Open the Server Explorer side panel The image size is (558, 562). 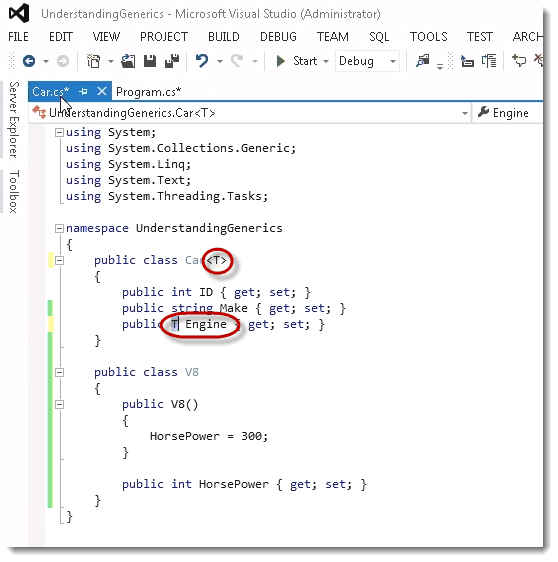(14, 120)
